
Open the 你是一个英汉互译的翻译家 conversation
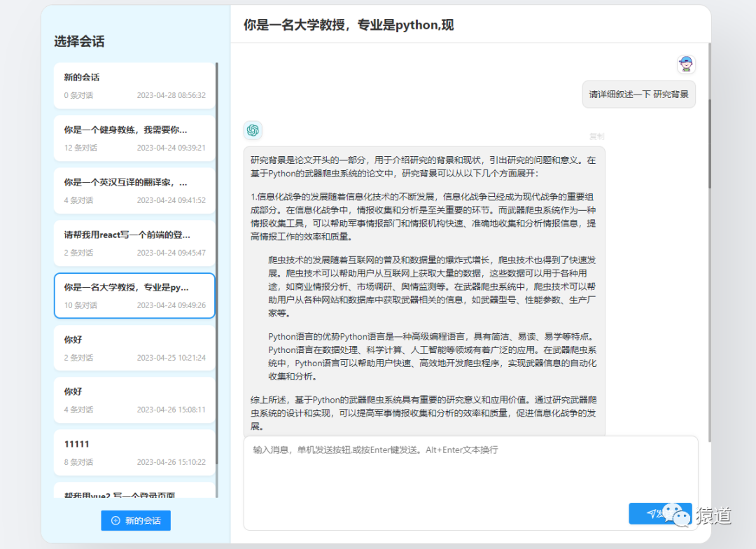134,190
